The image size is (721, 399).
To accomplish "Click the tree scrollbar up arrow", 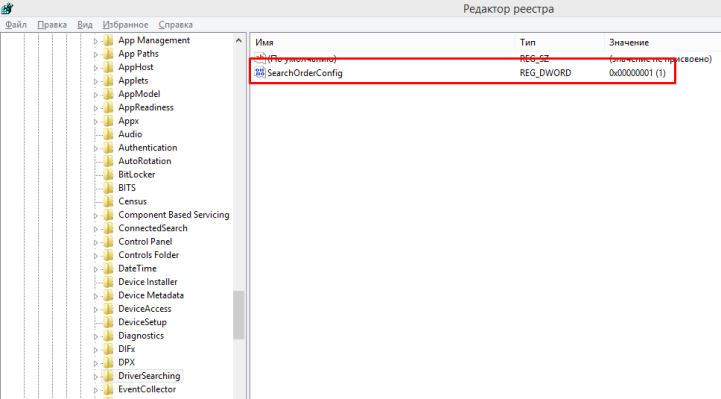I will point(238,40).
